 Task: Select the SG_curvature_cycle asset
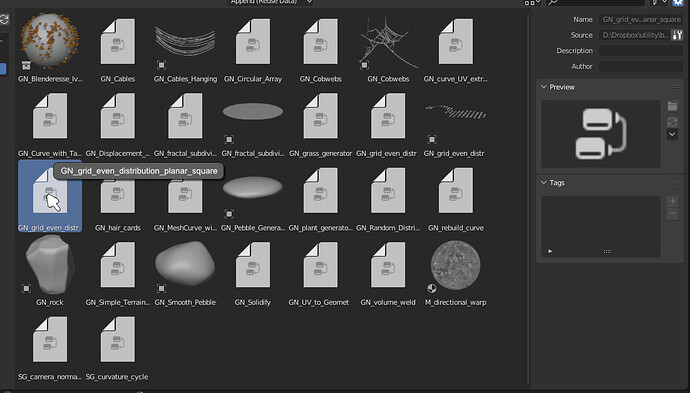click(117, 345)
